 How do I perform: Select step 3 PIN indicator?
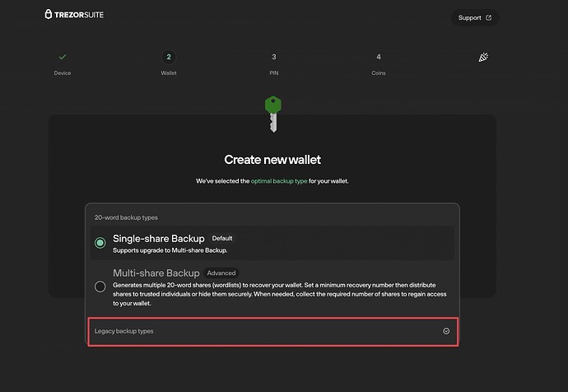[274, 57]
